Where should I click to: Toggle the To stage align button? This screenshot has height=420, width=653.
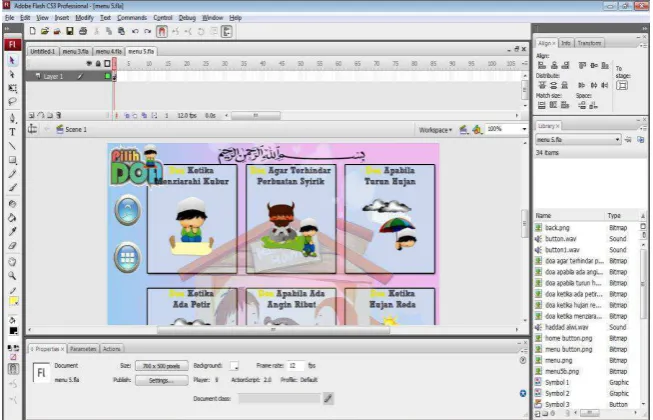[622, 85]
